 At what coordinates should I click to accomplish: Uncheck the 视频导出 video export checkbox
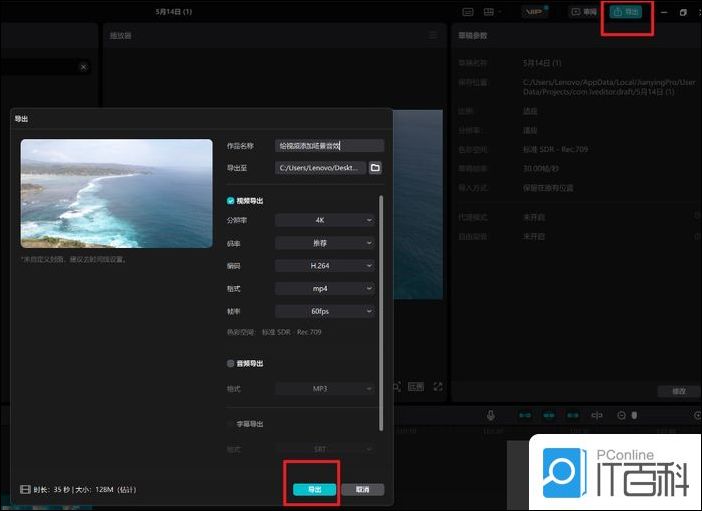point(231,201)
